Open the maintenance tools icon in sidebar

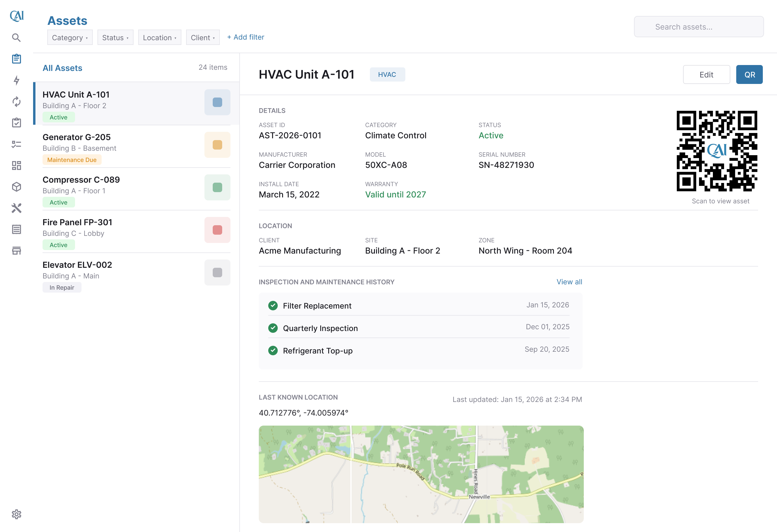pyautogui.click(x=16, y=208)
